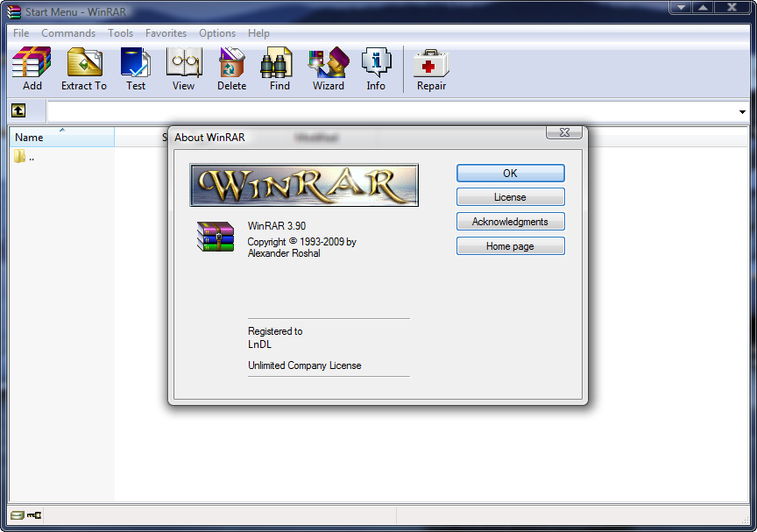This screenshot has width=757, height=532.
Task: Open the Acknowledgments button
Action: point(510,222)
